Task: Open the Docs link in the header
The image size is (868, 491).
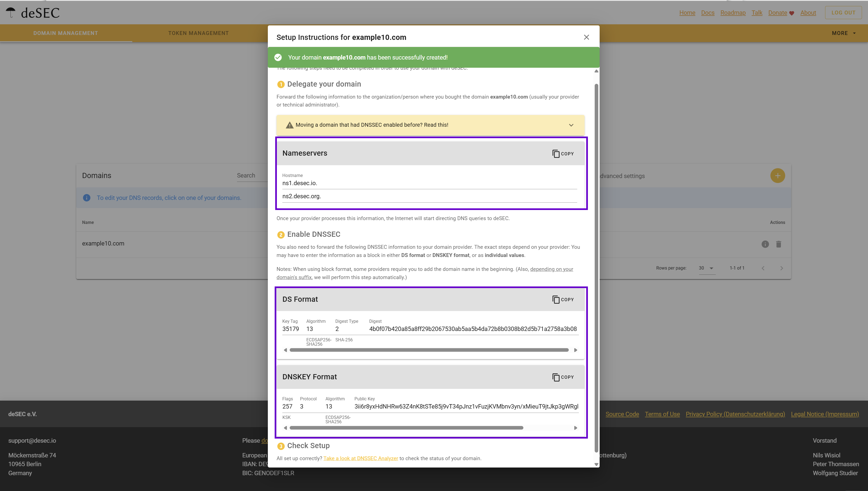Action: coord(707,13)
